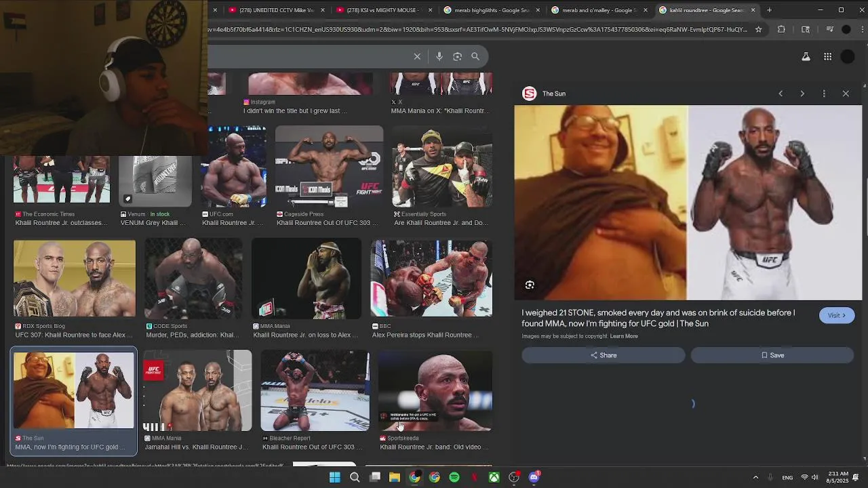Start voice search with the microphone icon
The image size is (868, 488).
439,56
